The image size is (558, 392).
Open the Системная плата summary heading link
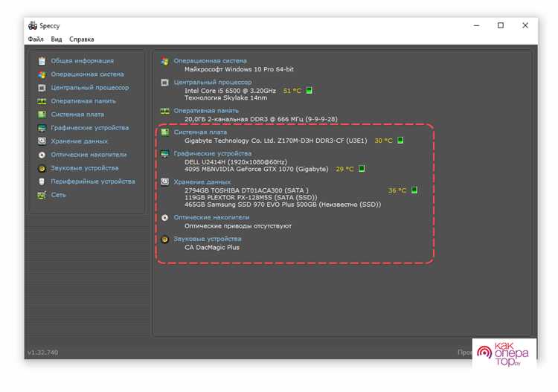200,132
